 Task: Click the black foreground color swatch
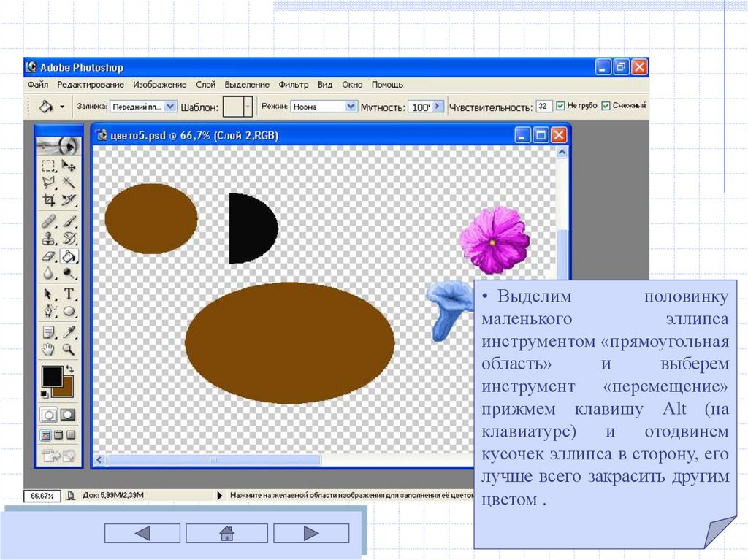click(52, 377)
